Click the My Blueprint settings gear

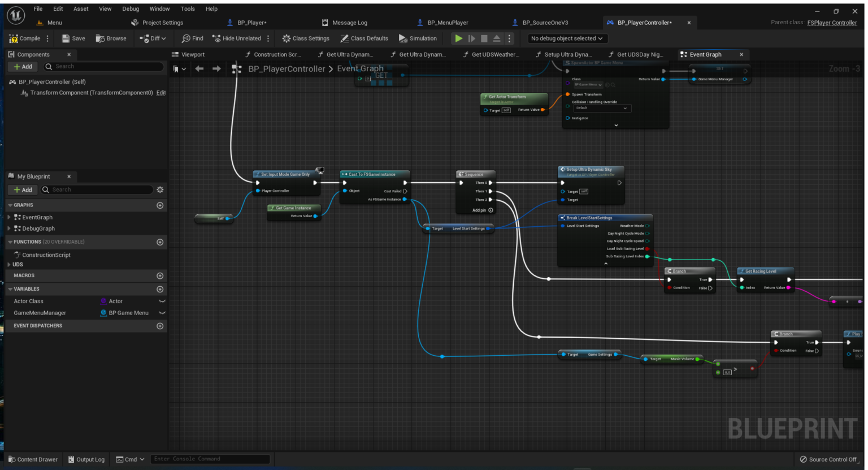click(160, 190)
